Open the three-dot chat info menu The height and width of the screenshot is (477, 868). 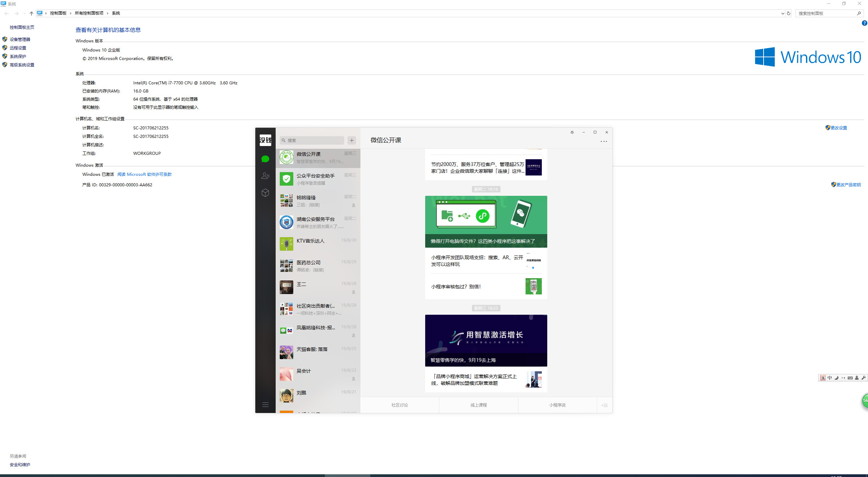[x=604, y=142]
